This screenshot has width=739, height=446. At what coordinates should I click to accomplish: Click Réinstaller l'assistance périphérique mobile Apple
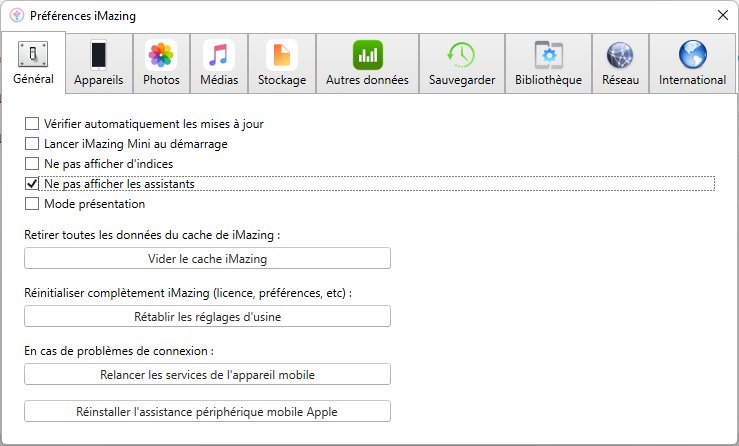207,412
